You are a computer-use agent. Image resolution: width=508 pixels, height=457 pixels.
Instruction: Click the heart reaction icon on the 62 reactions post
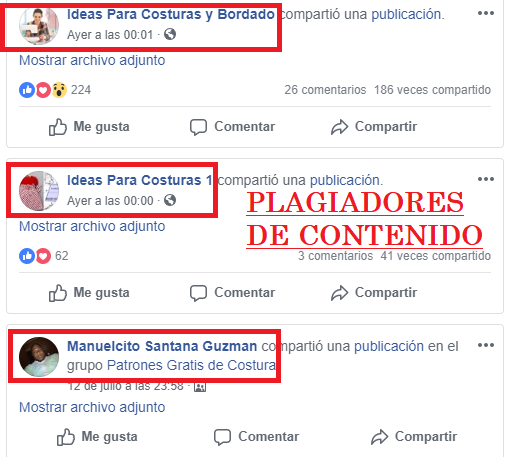[43, 256]
